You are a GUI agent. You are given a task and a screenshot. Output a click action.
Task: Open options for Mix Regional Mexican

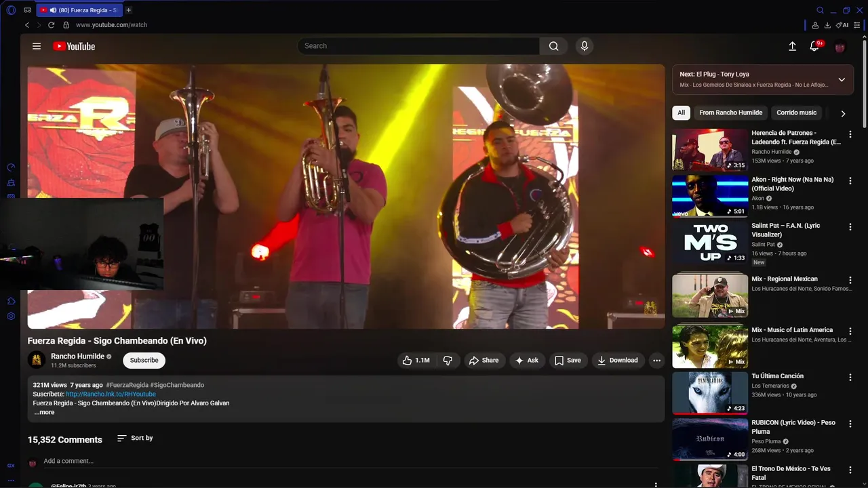(x=850, y=280)
